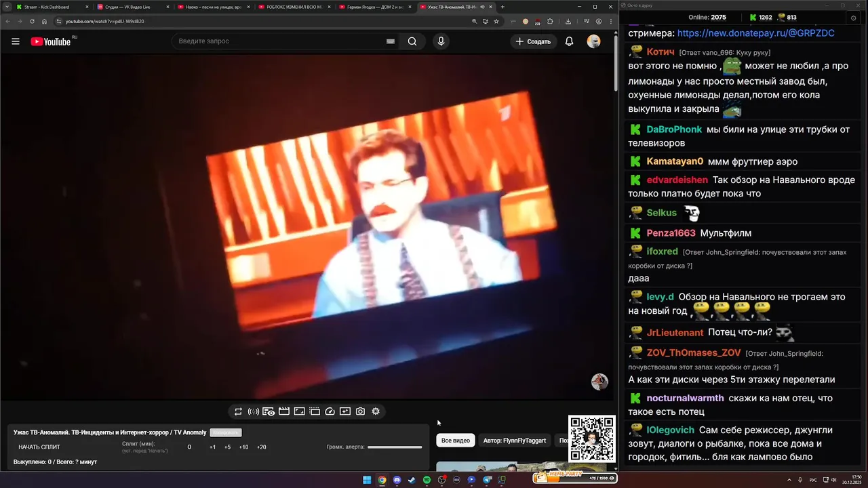
Task: Open the Windows Start button
Action: click(x=367, y=480)
